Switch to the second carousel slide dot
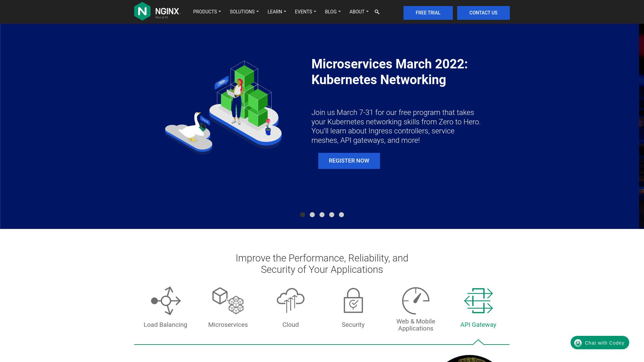The image size is (644, 362). pos(312,215)
